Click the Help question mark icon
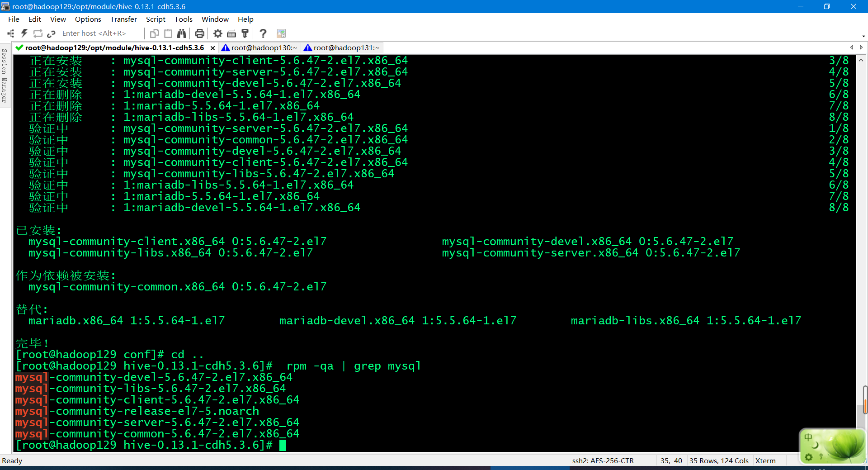 pyautogui.click(x=263, y=33)
